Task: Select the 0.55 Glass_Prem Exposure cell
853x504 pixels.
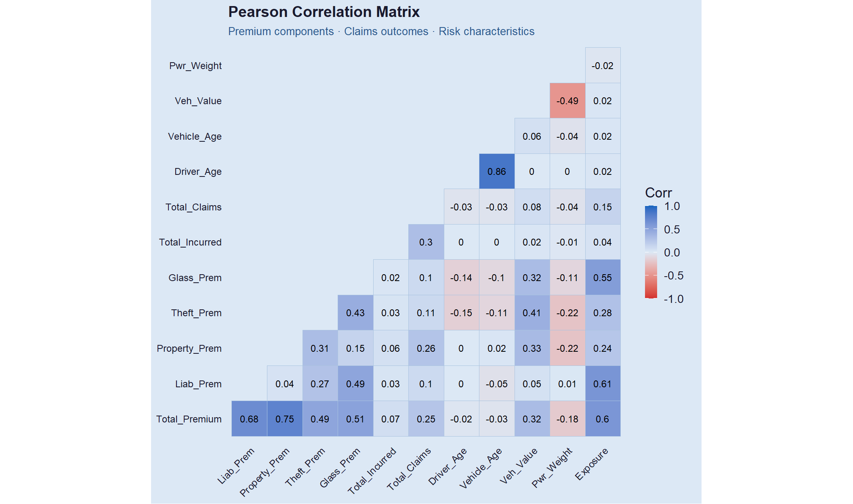Action: (x=603, y=277)
